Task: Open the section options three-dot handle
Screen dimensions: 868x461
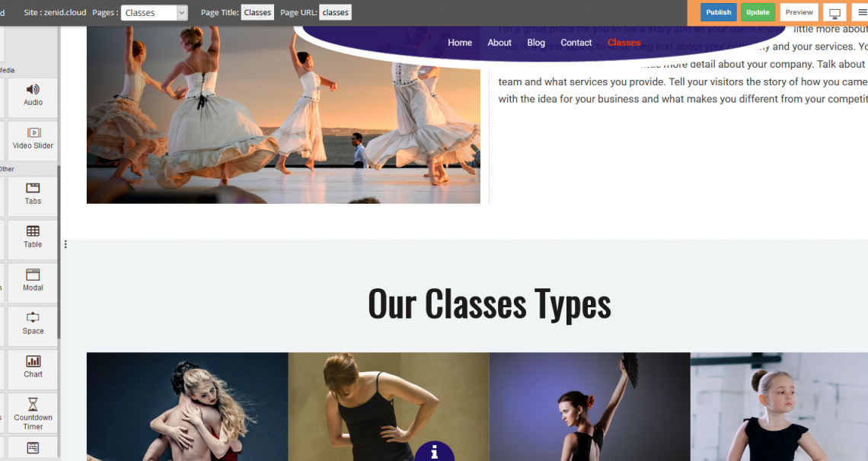Action: [65, 244]
